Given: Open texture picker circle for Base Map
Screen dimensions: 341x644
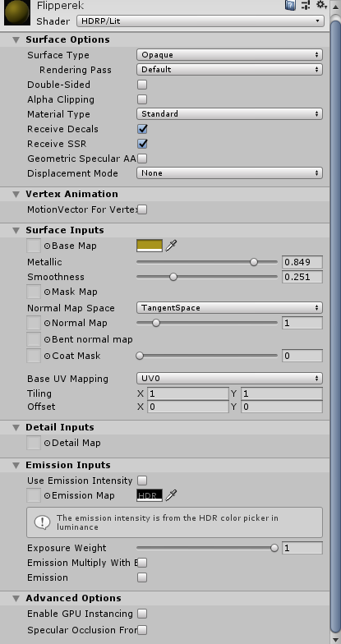Looking at the screenshot, I should pyautogui.click(x=48, y=246).
